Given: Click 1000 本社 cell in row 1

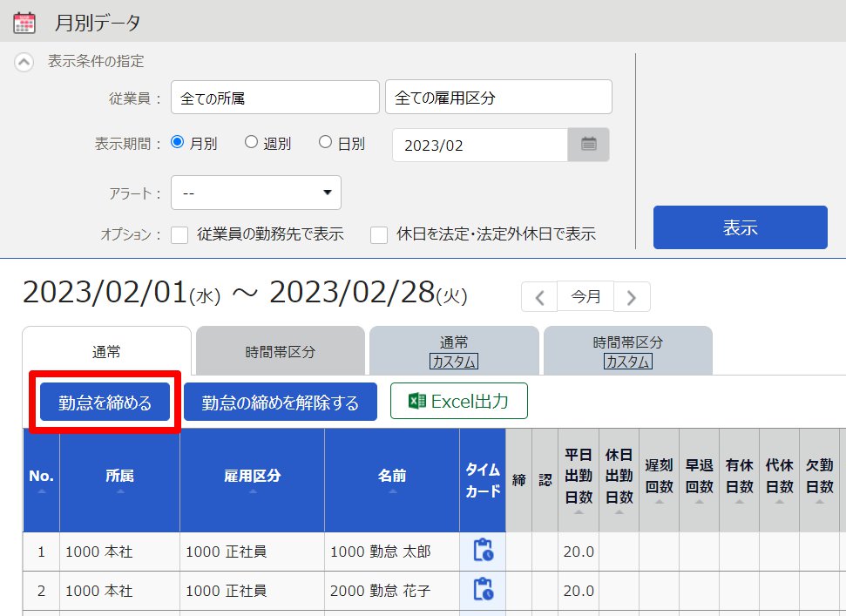Looking at the screenshot, I should (x=119, y=552).
